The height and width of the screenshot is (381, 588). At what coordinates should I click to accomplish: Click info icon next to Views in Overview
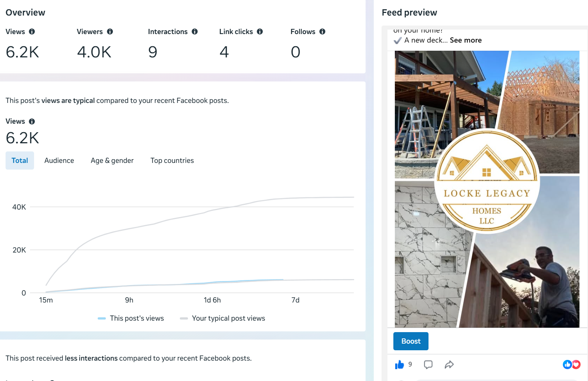(x=32, y=32)
